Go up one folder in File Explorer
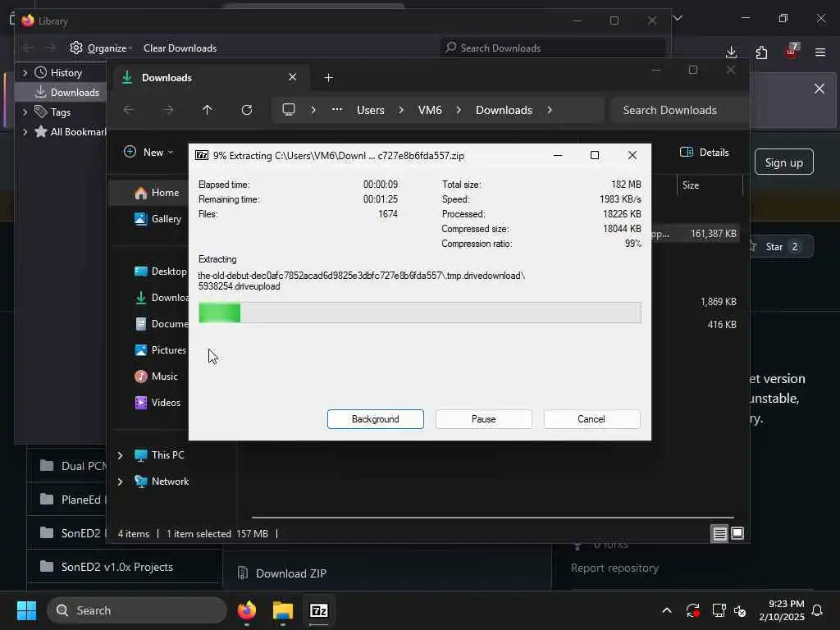Viewport: 840px width, 630px height. (x=208, y=110)
